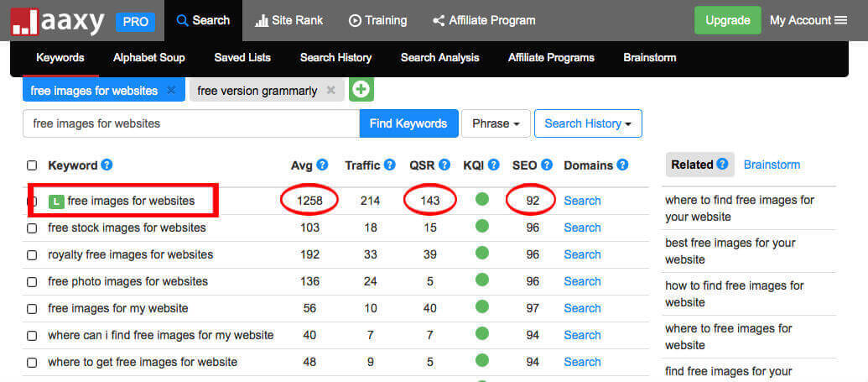This screenshot has width=868, height=382.
Task: Open Site Rank in top navigation
Action: pyautogui.click(x=288, y=20)
